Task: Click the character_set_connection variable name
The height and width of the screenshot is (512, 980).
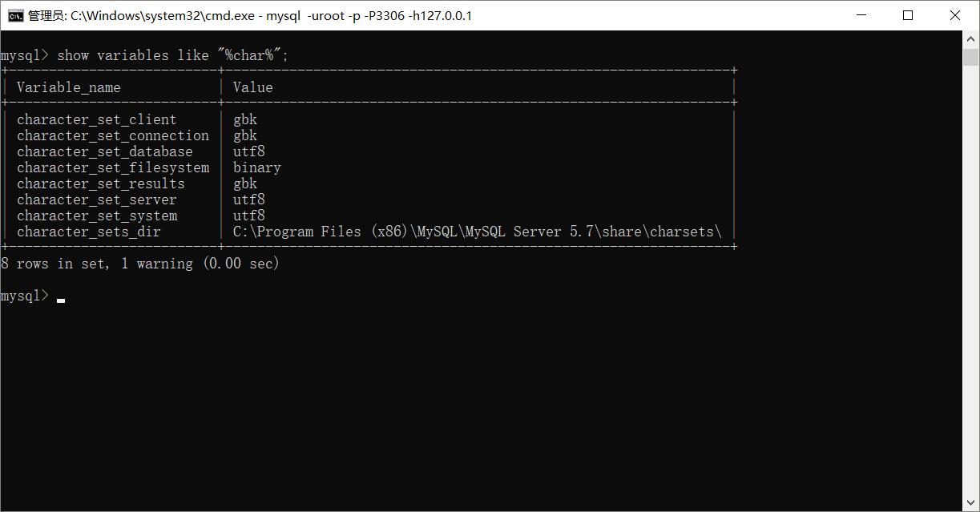Action: pyautogui.click(x=113, y=135)
